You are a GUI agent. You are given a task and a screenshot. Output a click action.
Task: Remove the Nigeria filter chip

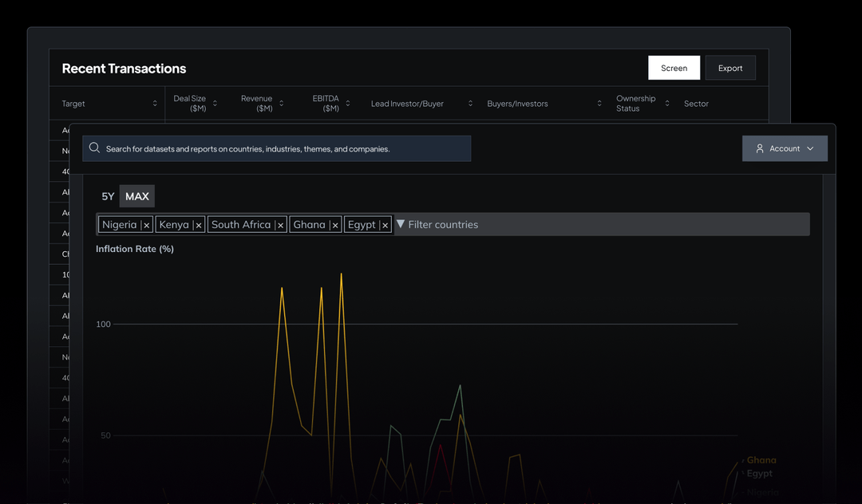click(x=146, y=224)
